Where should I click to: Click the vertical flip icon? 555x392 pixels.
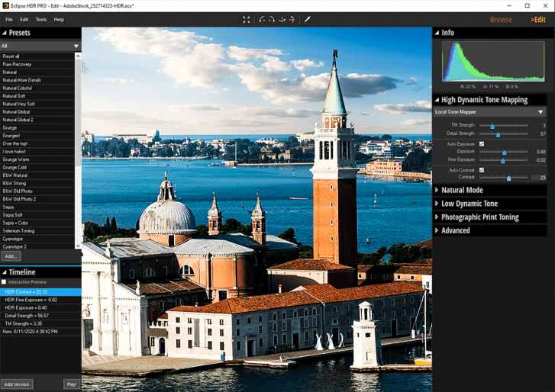(282, 19)
